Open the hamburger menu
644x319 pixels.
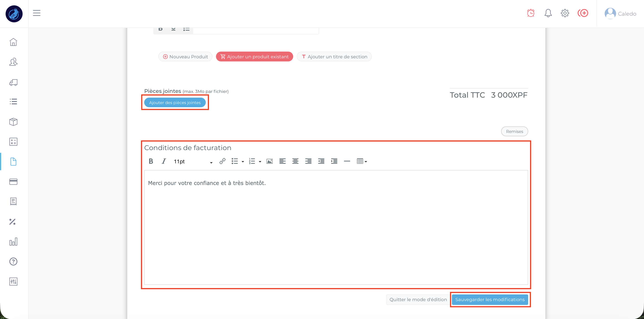[36, 13]
